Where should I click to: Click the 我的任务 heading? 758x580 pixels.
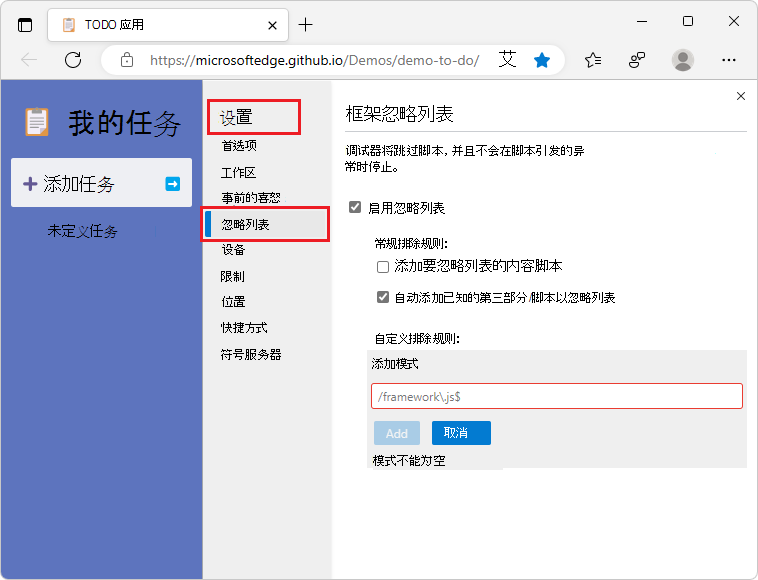[125, 123]
